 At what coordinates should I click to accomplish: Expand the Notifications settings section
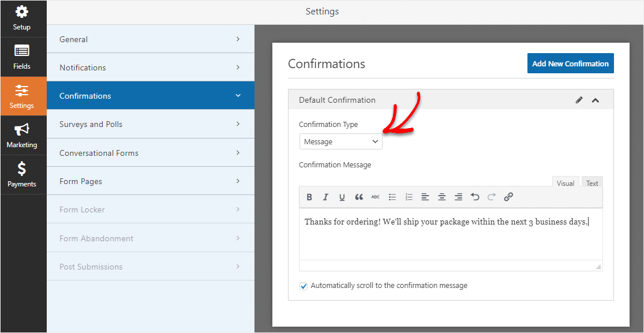[150, 68]
